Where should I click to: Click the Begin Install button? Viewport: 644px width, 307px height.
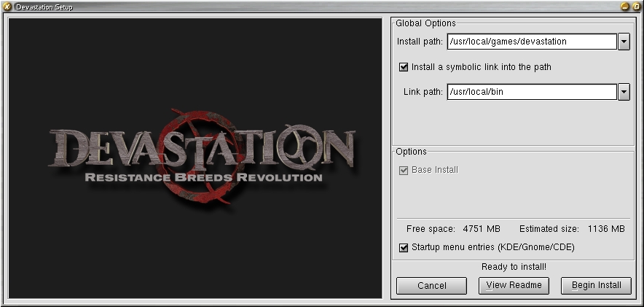(596, 286)
